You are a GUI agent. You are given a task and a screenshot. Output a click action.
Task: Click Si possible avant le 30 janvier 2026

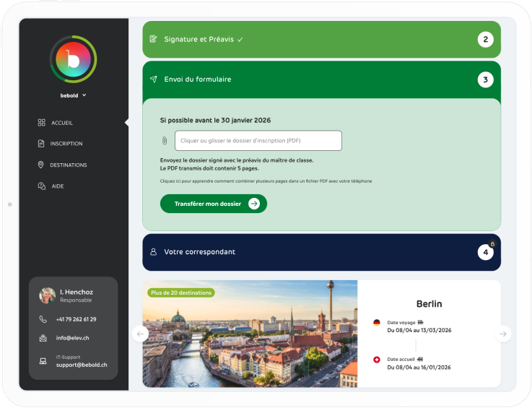[215, 120]
